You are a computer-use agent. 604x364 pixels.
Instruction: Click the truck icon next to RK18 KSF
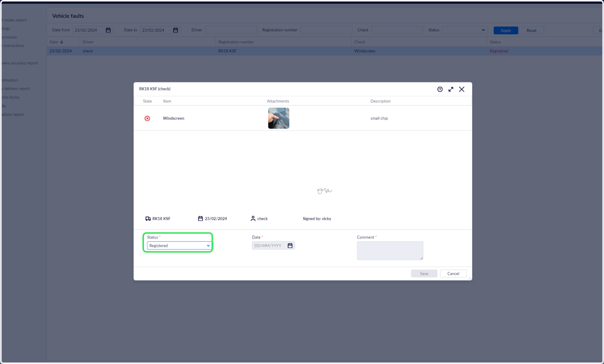click(x=148, y=219)
